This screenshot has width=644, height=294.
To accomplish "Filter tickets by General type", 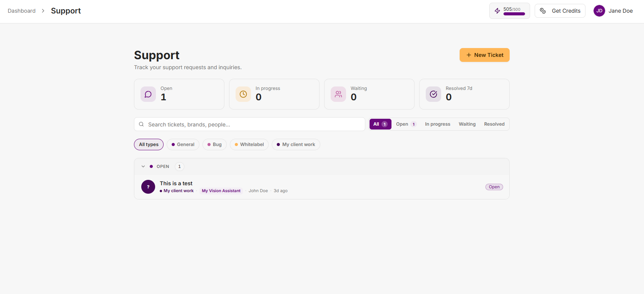I will point(183,145).
